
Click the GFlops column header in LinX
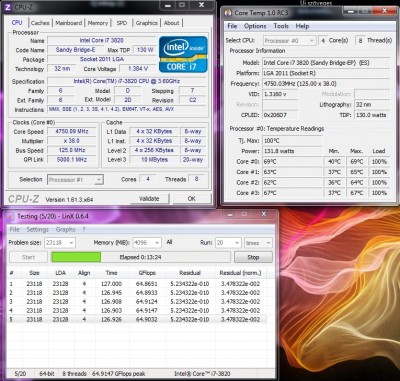point(147,273)
